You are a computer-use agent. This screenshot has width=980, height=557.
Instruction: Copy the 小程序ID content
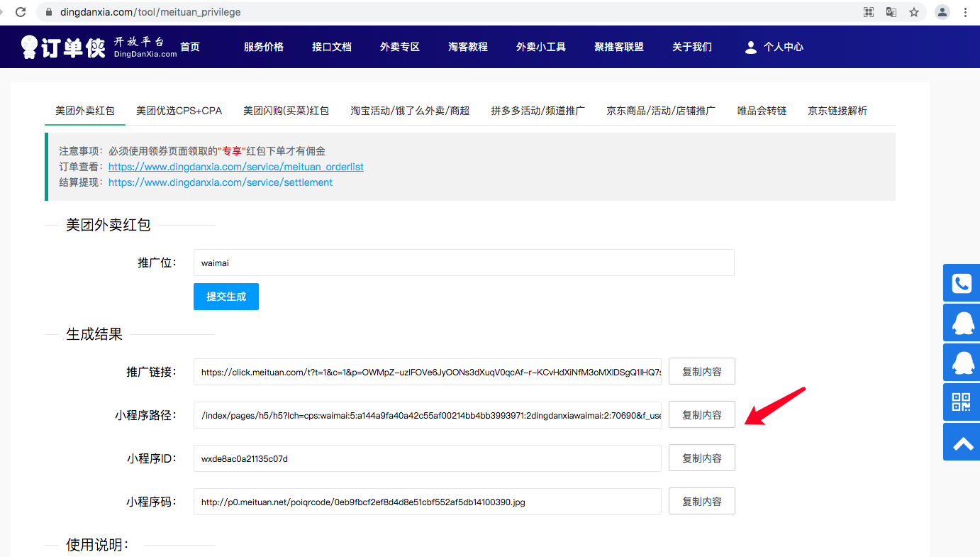coord(702,458)
